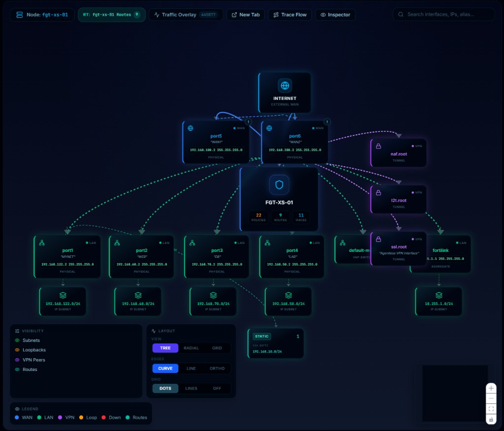Click the port2 network icon
Viewport: 504px width, 431px height.
pos(117,243)
